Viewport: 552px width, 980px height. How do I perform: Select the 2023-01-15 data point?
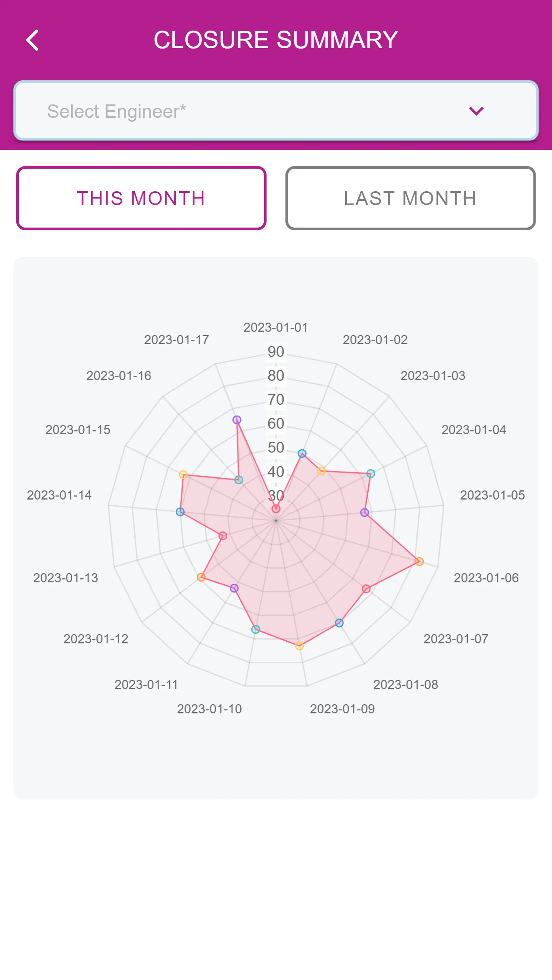coord(183,475)
